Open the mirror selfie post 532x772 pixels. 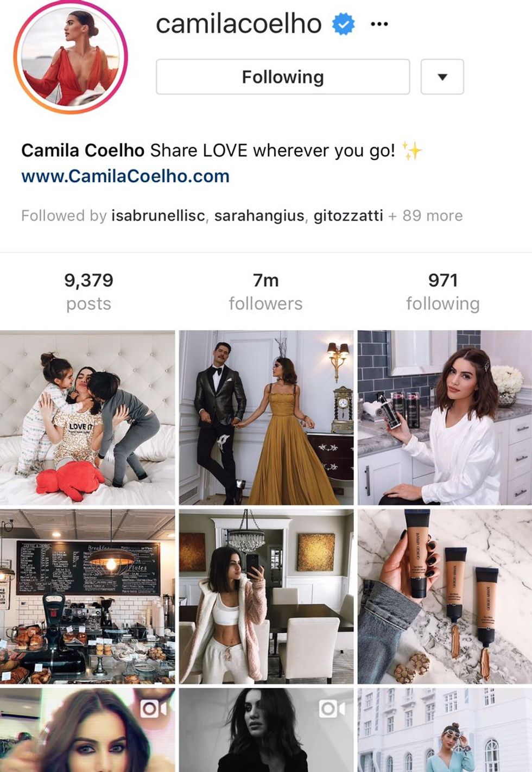[x=266, y=596]
